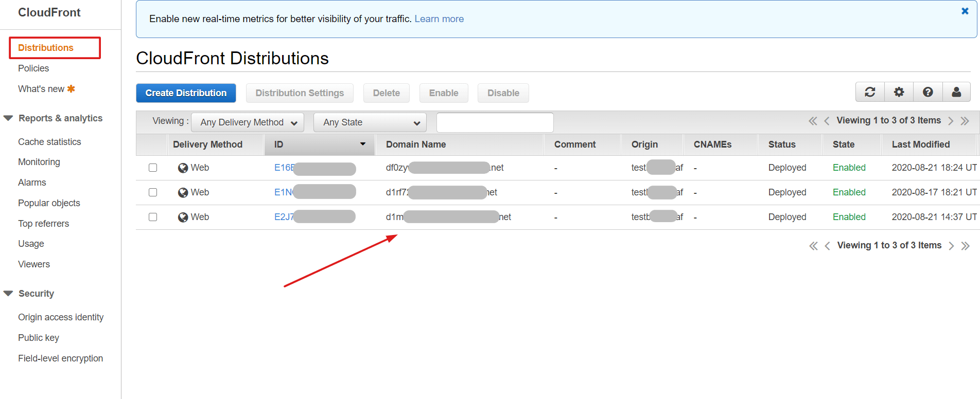Open distribution ID starting with E1N
980x399 pixels.
tap(284, 192)
